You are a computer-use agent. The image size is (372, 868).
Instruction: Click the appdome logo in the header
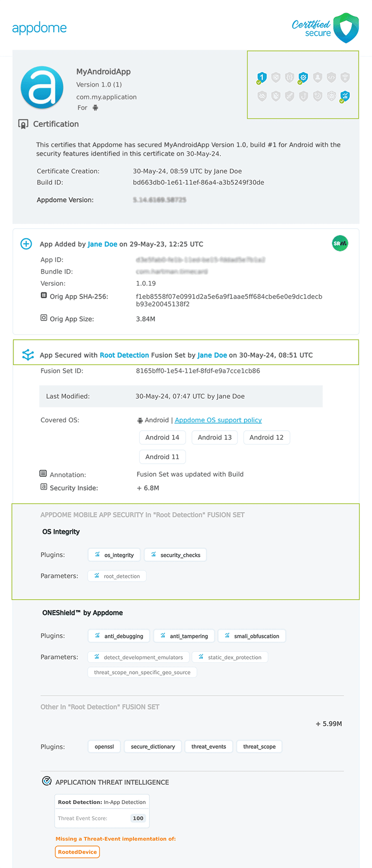pos(40,28)
